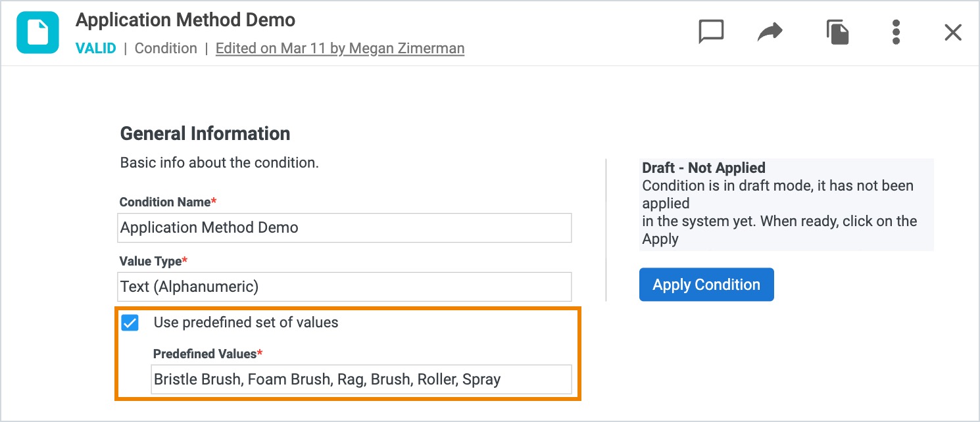The height and width of the screenshot is (422, 980).
Task: Click the General Information heading
Action: pos(205,133)
